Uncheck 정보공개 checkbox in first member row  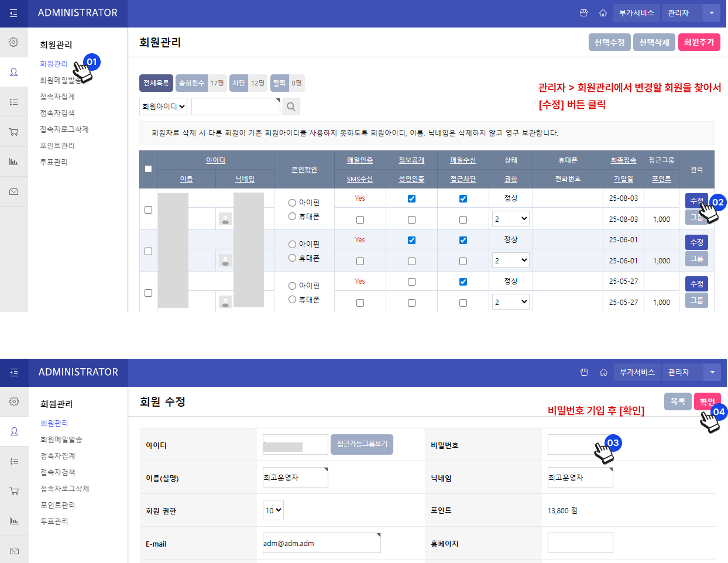411,198
